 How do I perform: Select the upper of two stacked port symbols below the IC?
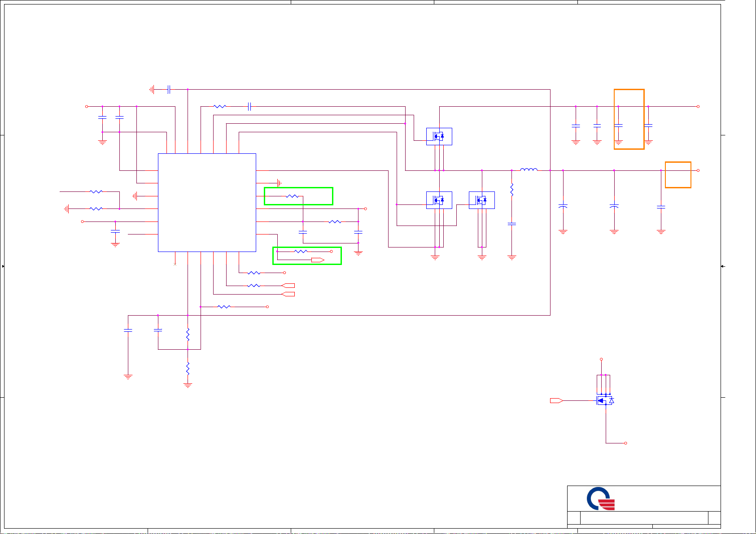pyautogui.click(x=288, y=286)
